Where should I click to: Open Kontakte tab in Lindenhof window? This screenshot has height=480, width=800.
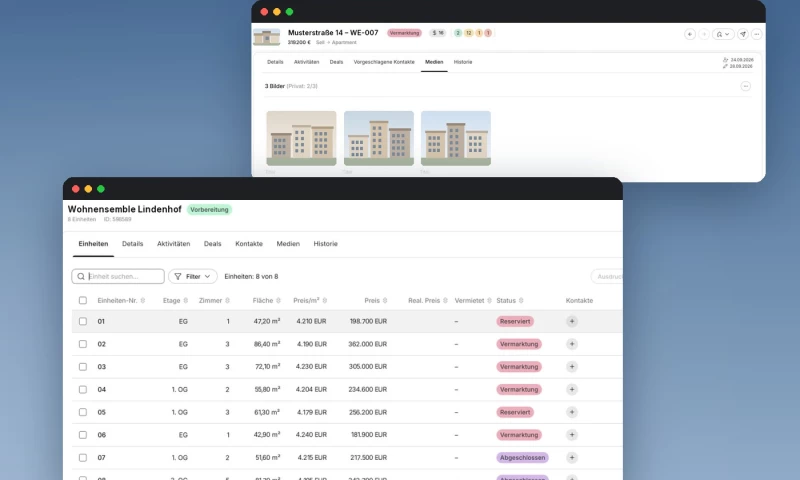(249, 244)
